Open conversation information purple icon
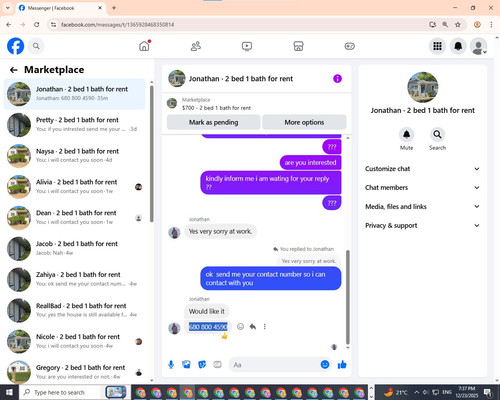The width and height of the screenshot is (500, 400). click(x=337, y=79)
